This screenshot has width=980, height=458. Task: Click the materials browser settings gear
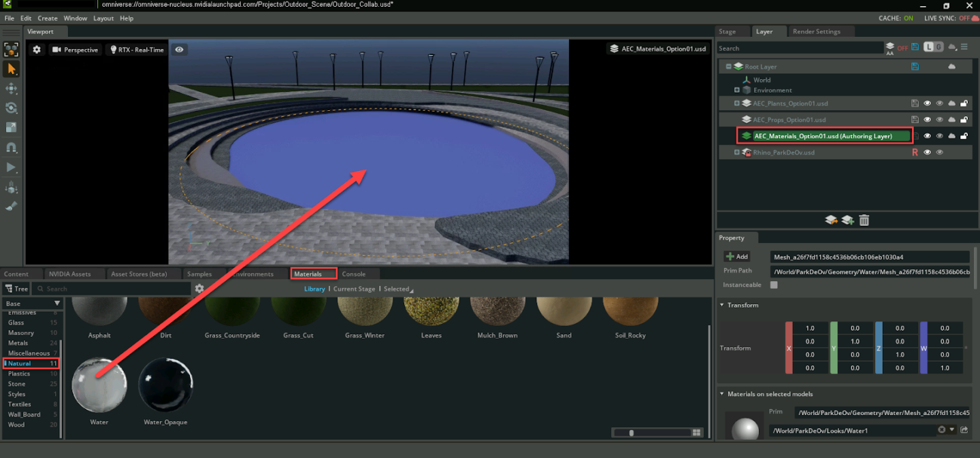(199, 289)
